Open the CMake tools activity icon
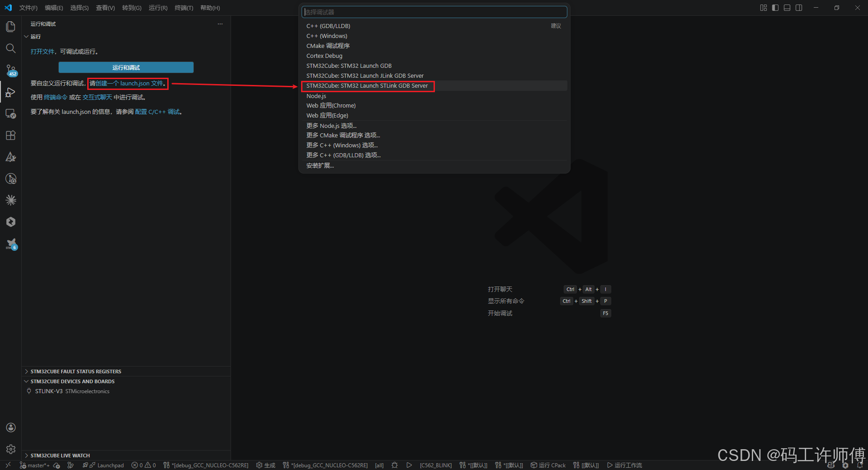 (x=11, y=157)
